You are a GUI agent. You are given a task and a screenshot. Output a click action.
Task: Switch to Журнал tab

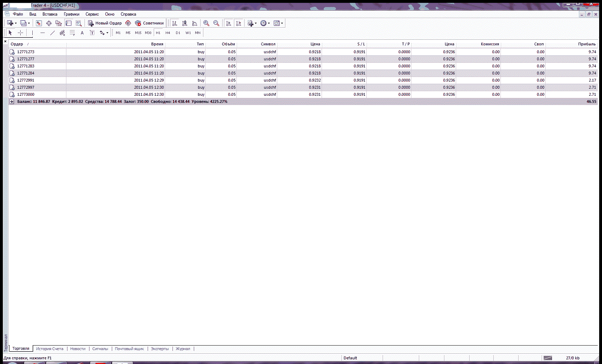[x=183, y=349]
